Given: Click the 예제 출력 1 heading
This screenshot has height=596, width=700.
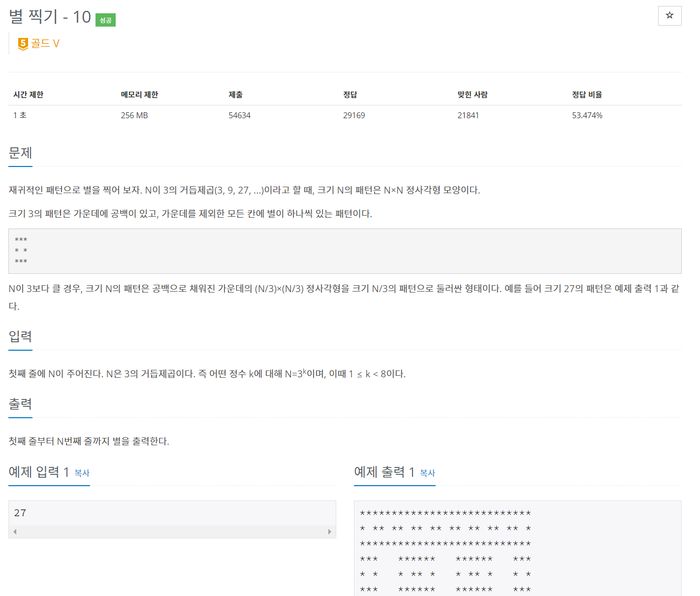Looking at the screenshot, I should click(x=384, y=472).
